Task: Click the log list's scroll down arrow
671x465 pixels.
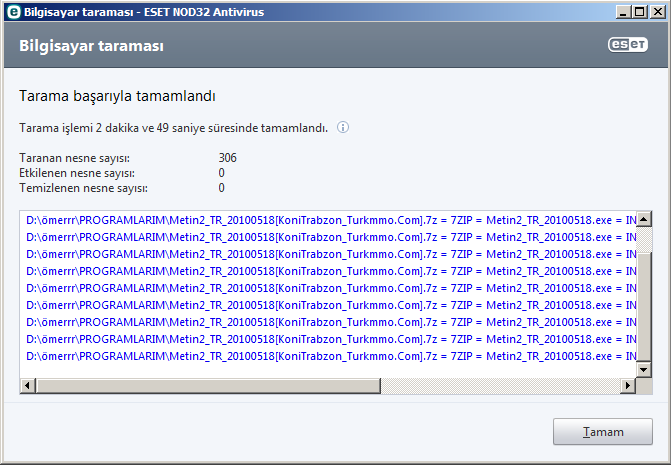Action: coord(644,370)
